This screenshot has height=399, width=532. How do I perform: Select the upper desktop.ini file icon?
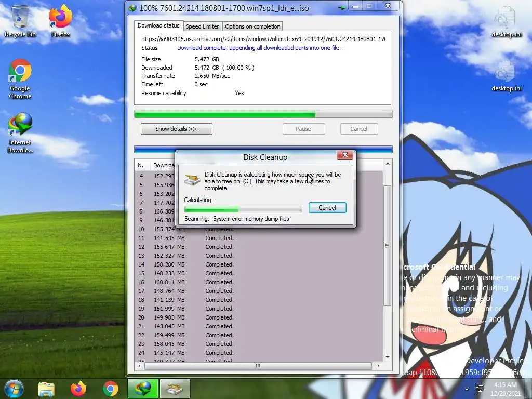point(506,22)
